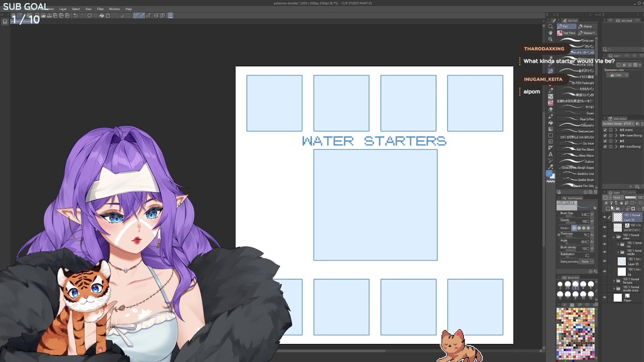
Task: Select the Balloon tool
Action: 550,160
